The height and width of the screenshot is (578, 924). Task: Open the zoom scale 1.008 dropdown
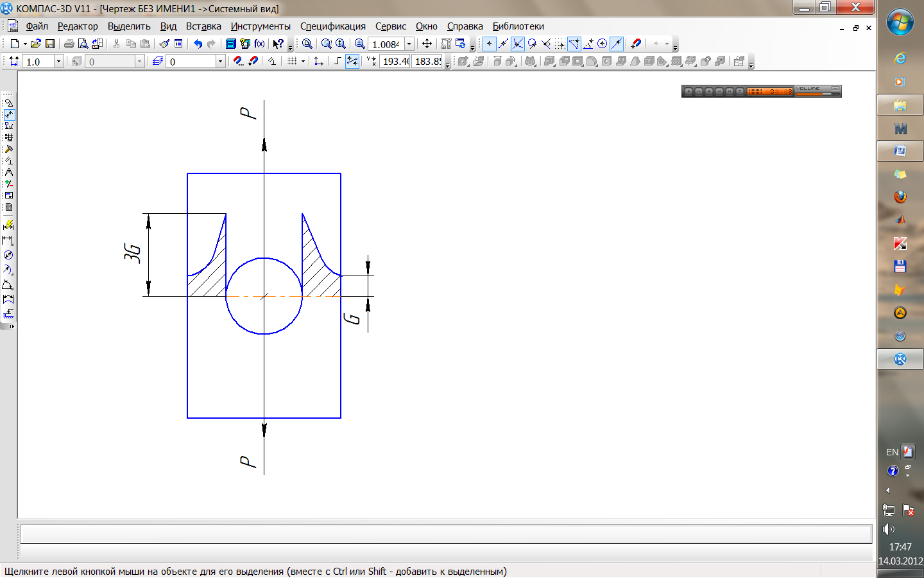(x=409, y=44)
